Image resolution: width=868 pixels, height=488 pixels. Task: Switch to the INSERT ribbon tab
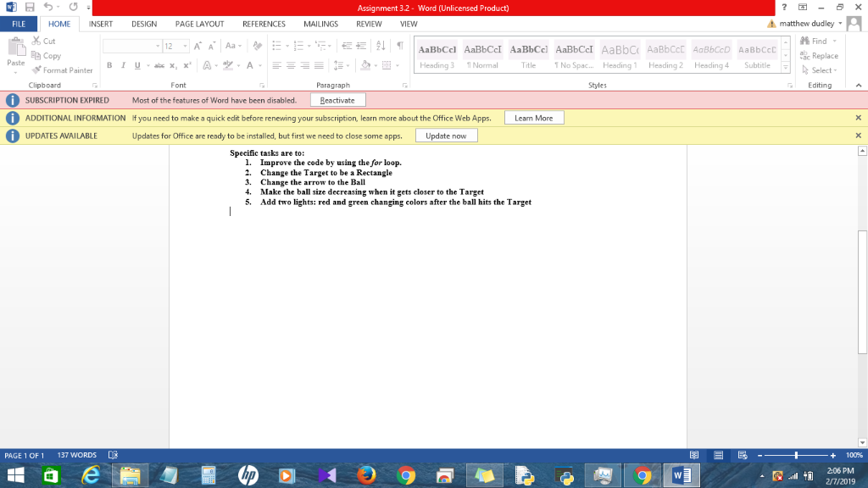click(101, 24)
